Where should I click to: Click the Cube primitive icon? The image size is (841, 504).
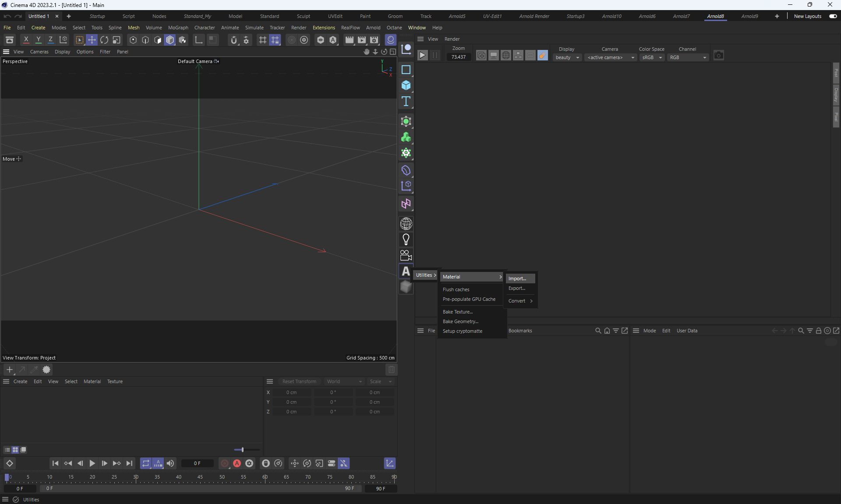[406, 85]
